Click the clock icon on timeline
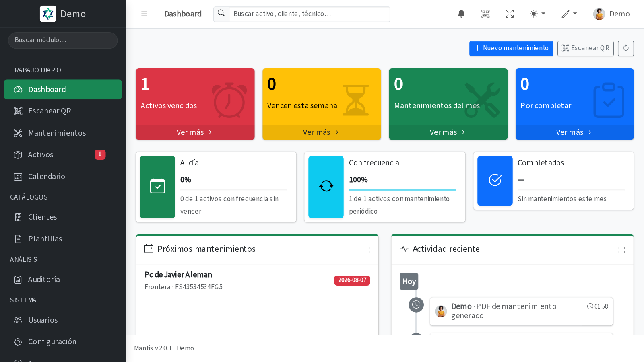The width and height of the screenshot is (644, 362). point(416,305)
